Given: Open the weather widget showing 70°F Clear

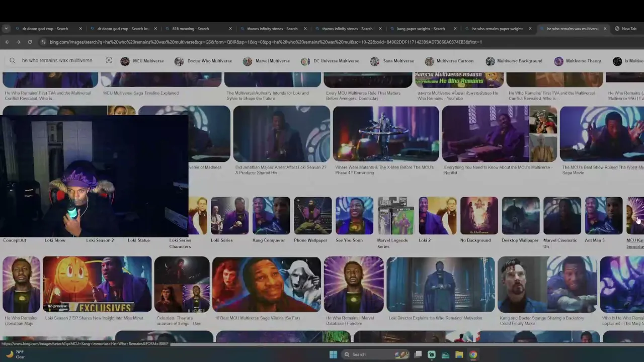Looking at the screenshot, I should click(15, 354).
